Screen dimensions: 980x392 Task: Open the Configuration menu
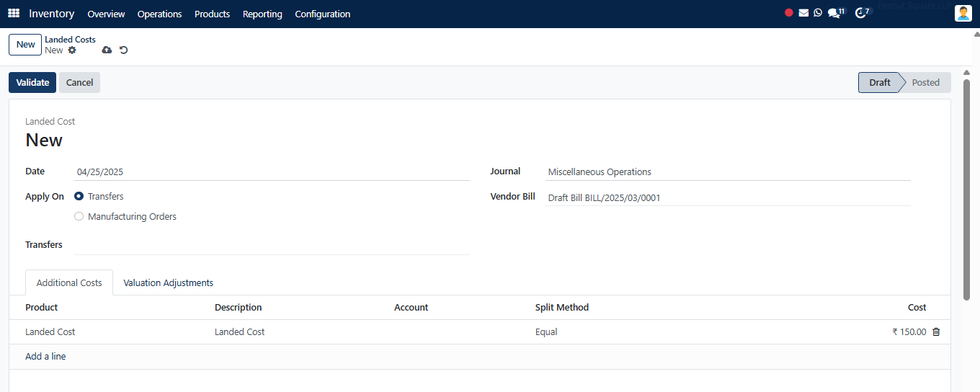click(x=323, y=14)
